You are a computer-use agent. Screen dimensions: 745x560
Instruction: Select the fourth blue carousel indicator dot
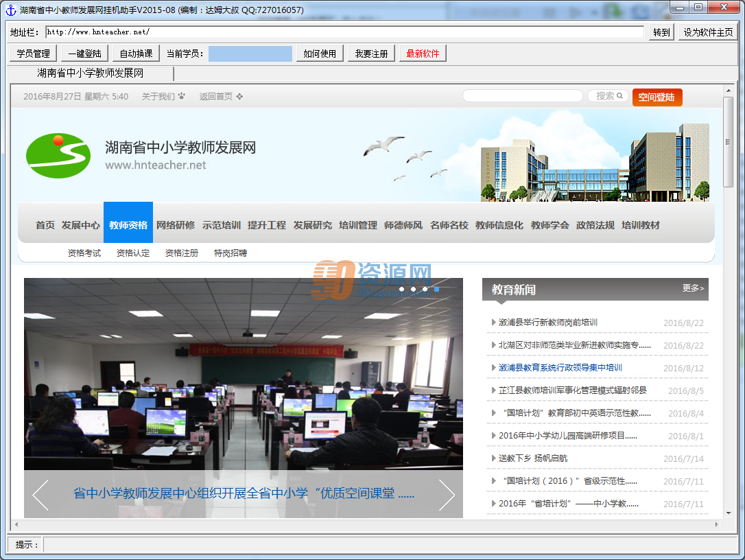(x=437, y=289)
